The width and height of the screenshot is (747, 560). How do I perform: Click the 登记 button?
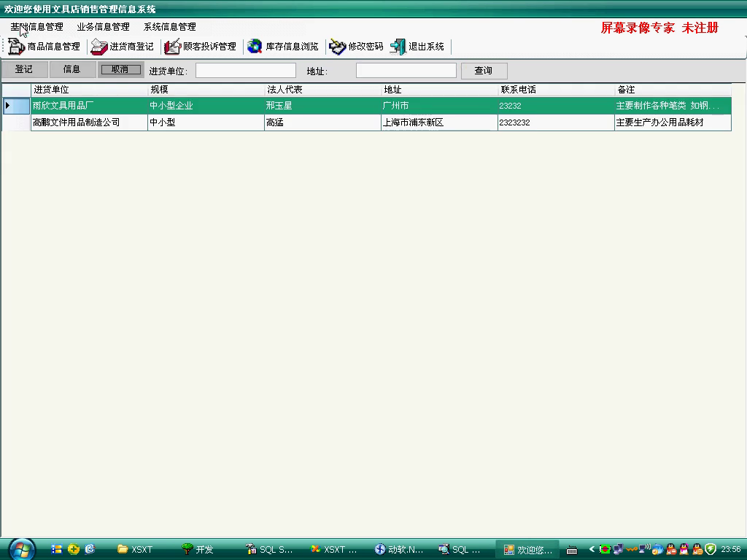tap(24, 69)
